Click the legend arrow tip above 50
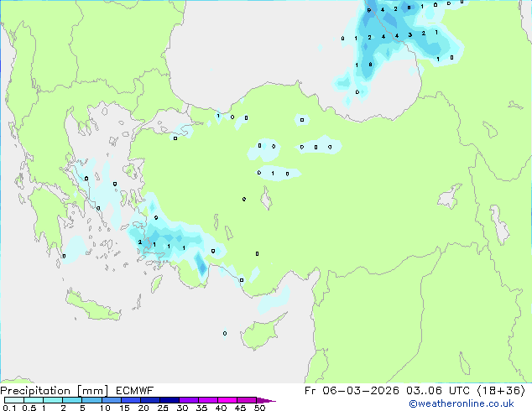The image size is (532, 411). coord(266,400)
